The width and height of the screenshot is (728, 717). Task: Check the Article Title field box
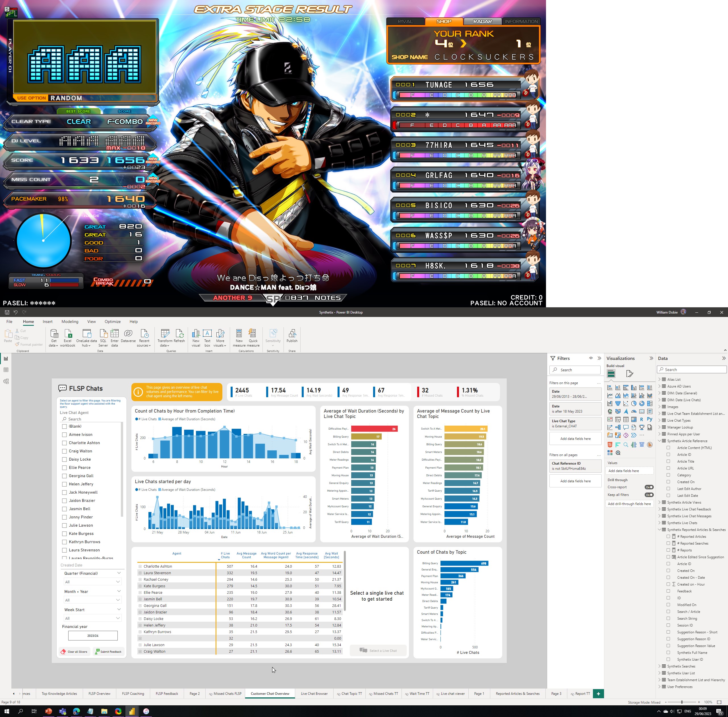coord(668,461)
